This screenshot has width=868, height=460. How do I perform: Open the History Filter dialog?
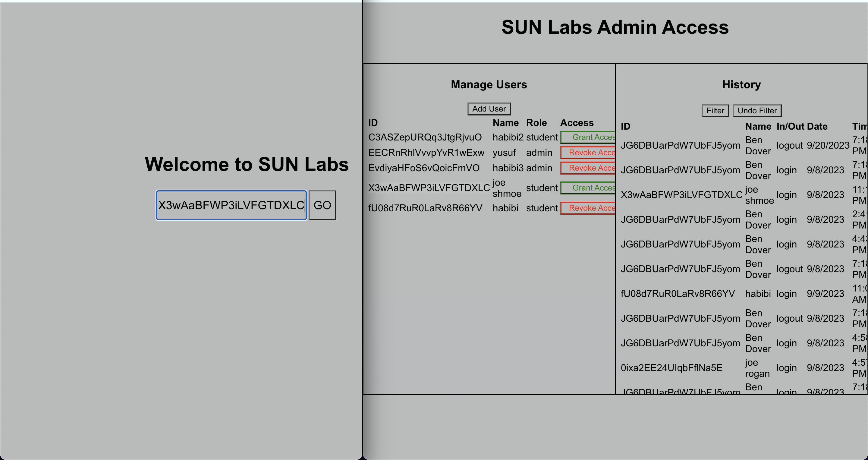[x=715, y=111]
